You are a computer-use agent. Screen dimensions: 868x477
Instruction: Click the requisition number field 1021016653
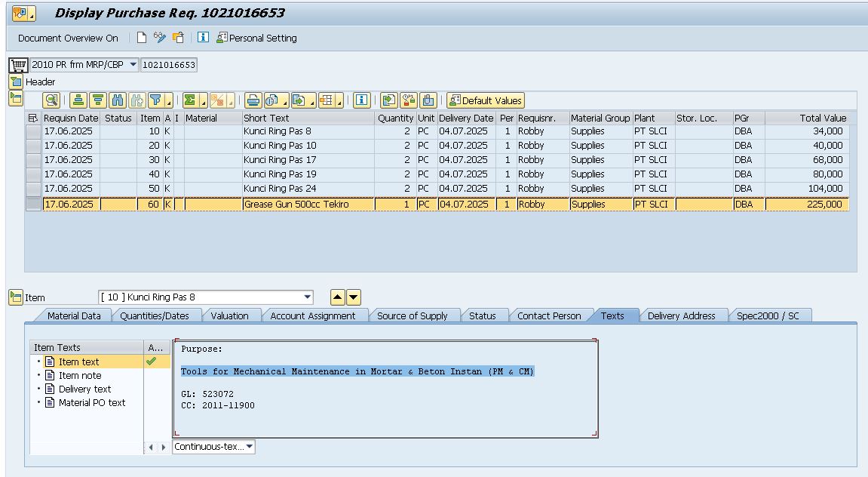point(169,65)
